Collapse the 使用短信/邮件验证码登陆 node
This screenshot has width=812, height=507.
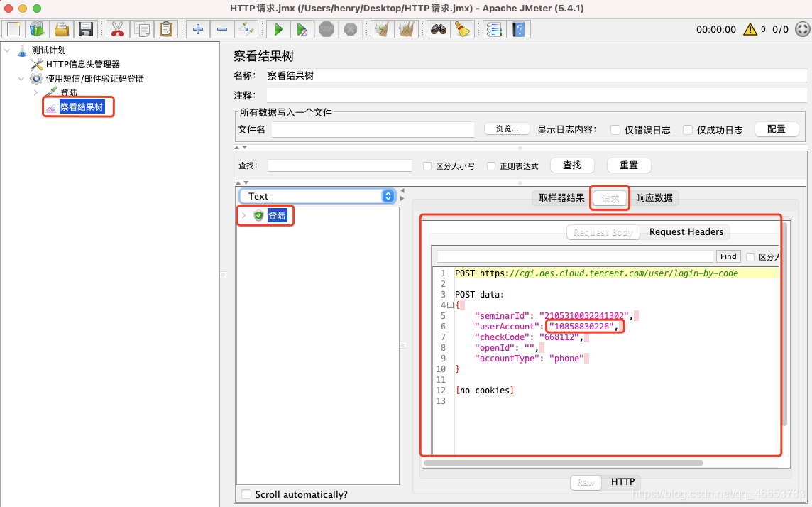21,79
